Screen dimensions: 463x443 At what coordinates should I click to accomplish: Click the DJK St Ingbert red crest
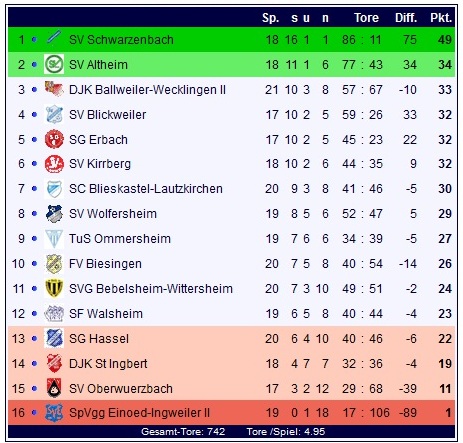pyautogui.click(x=54, y=363)
